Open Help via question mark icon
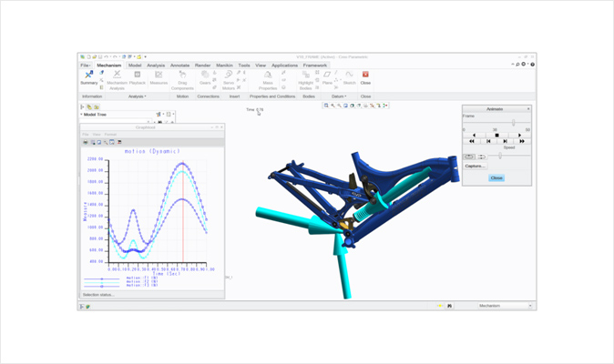The image size is (614, 364). (x=532, y=65)
